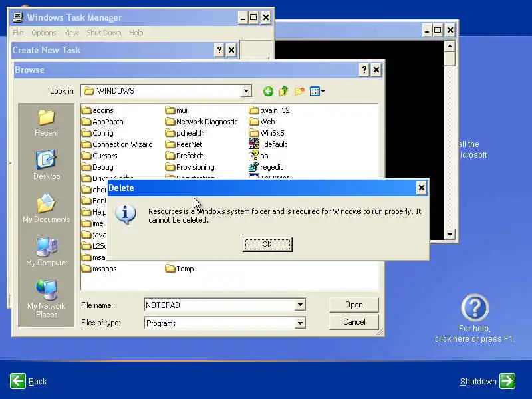Select the pchealth folder
Screen dimensions: 532x399
[x=185, y=133]
